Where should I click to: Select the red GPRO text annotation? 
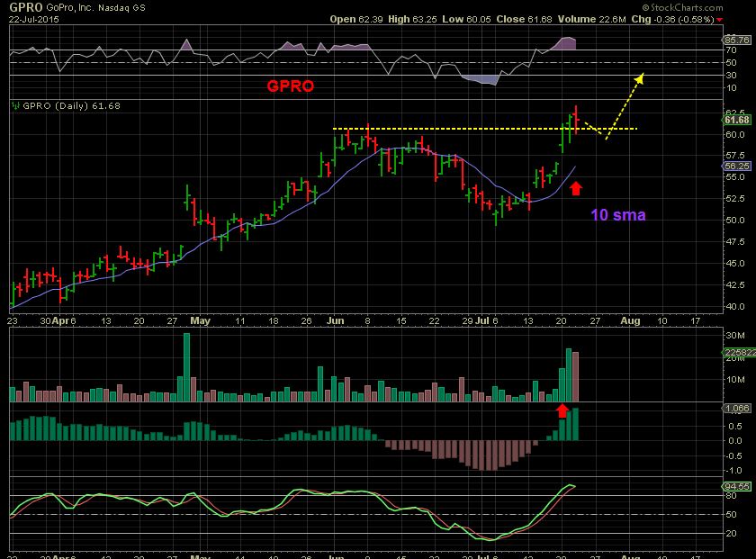pyautogui.click(x=290, y=87)
